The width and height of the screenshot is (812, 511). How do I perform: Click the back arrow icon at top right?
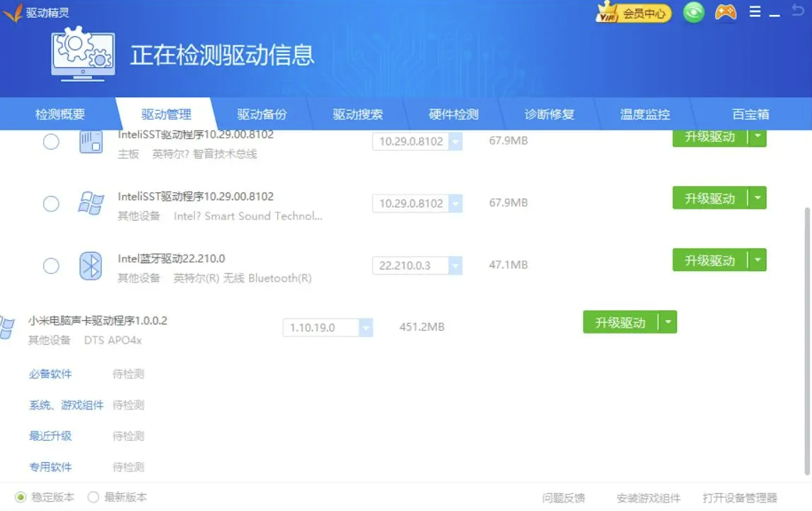[798, 11]
